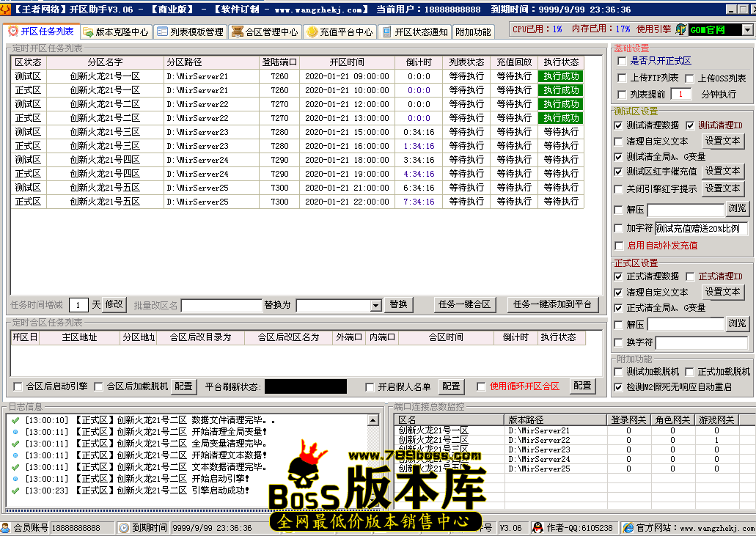Enable 启用自动补发充值 option
Screen dimensions: 756x536
pos(620,246)
